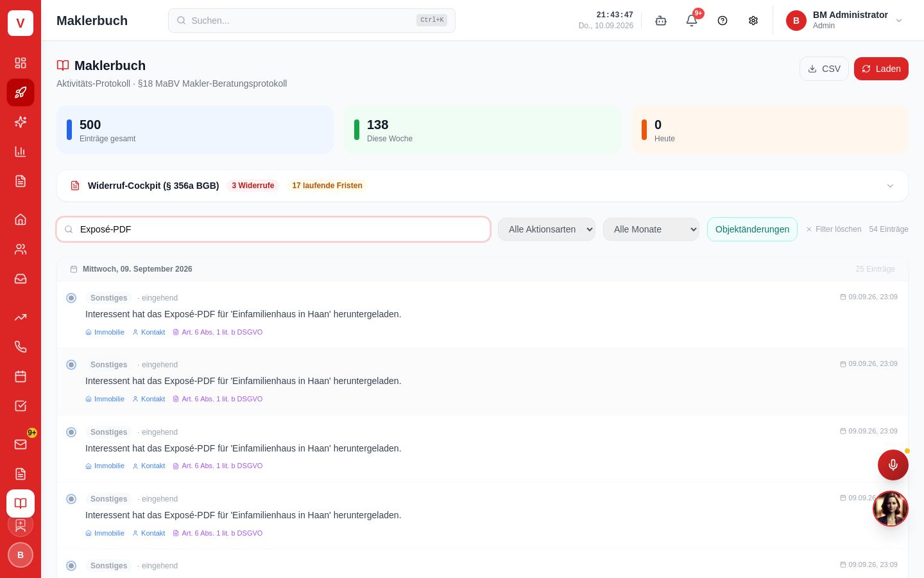This screenshot has height=578, width=924.
Task: Click Filter löschen to clear filters
Action: point(834,229)
